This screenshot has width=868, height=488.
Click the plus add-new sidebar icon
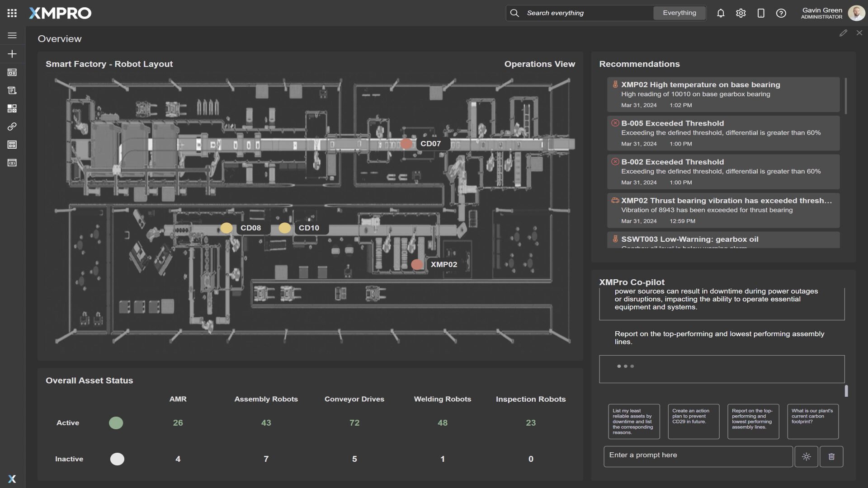click(x=12, y=54)
